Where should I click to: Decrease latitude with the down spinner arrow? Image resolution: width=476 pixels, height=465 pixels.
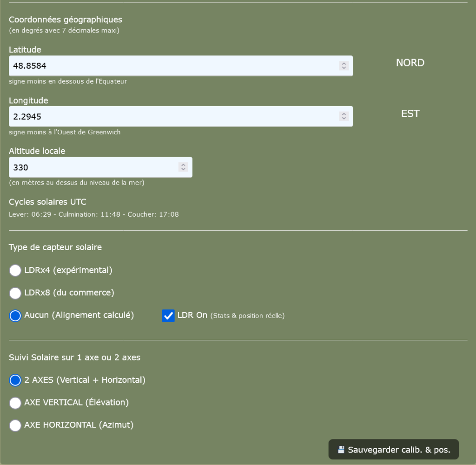point(344,68)
